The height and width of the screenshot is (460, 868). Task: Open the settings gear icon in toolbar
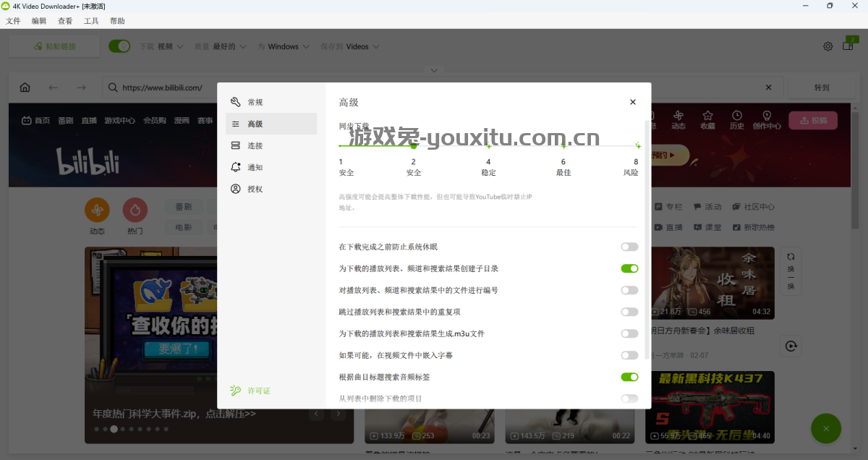(x=828, y=46)
